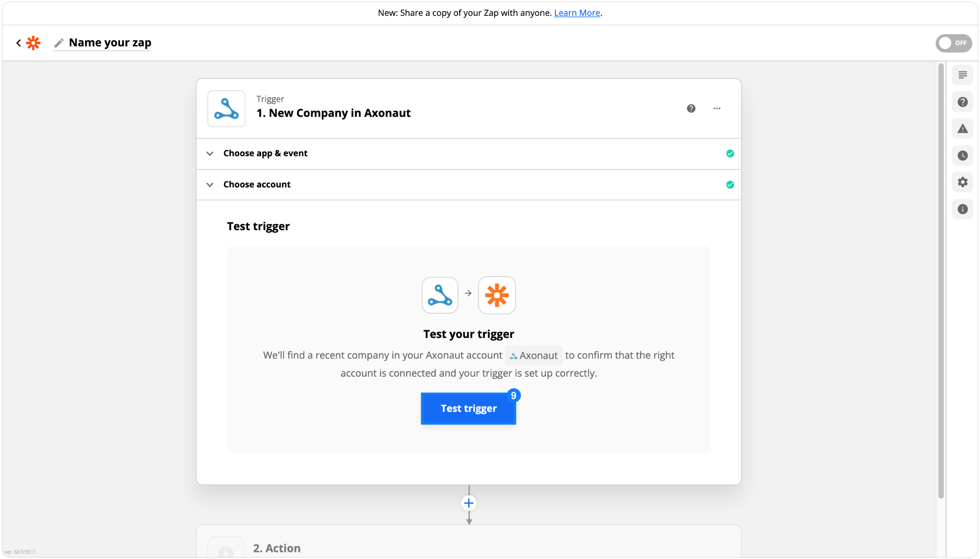Expand the Choose app & event section
The height and width of the screenshot is (559, 980).
(x=469, y=153)
